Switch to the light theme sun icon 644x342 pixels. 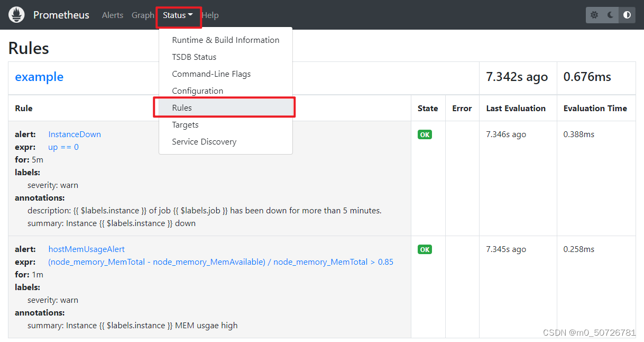point(594,15)
